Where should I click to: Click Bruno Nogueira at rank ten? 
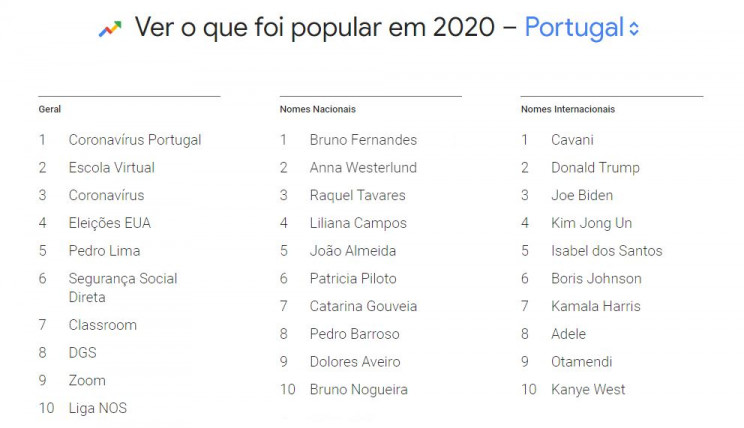click(x=359, y=390)
